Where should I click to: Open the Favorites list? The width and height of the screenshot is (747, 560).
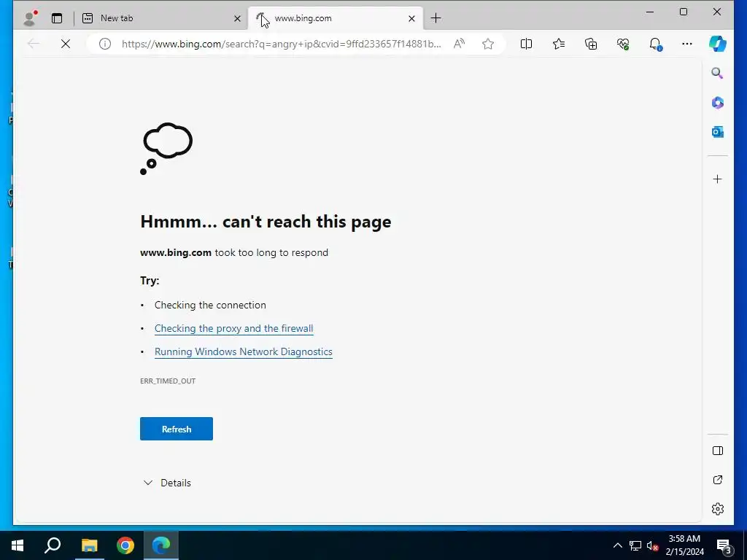coord(558,44)
